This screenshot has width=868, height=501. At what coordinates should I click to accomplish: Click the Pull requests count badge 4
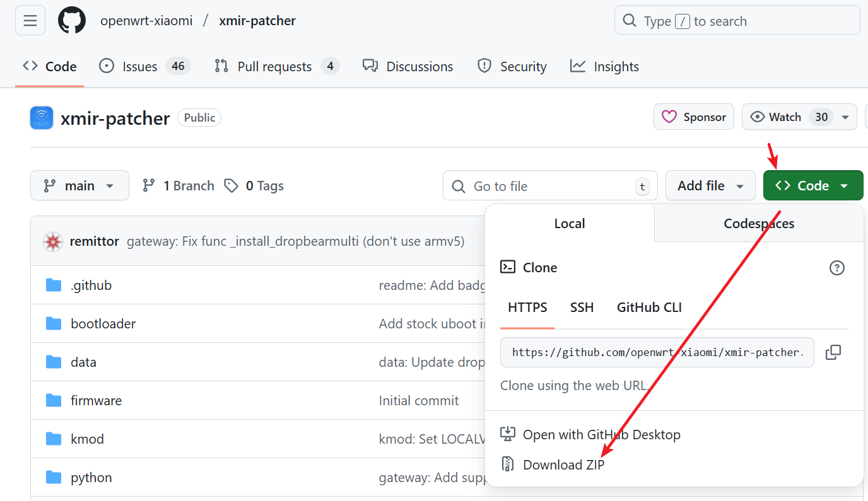pos(330,66)
